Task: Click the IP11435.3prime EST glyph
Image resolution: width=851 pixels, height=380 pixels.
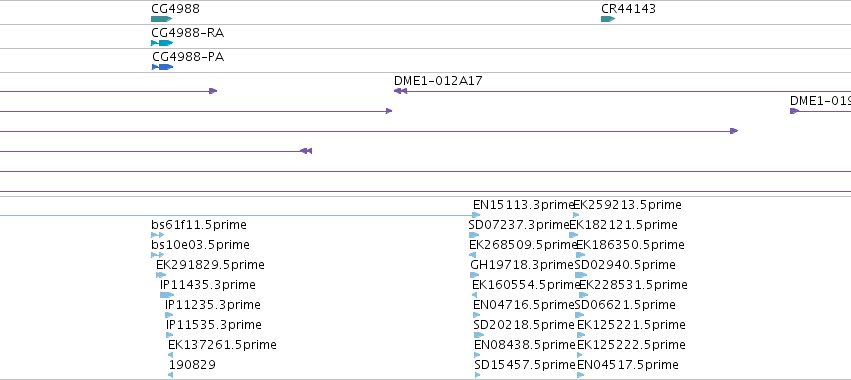Action: coord(167,295)
